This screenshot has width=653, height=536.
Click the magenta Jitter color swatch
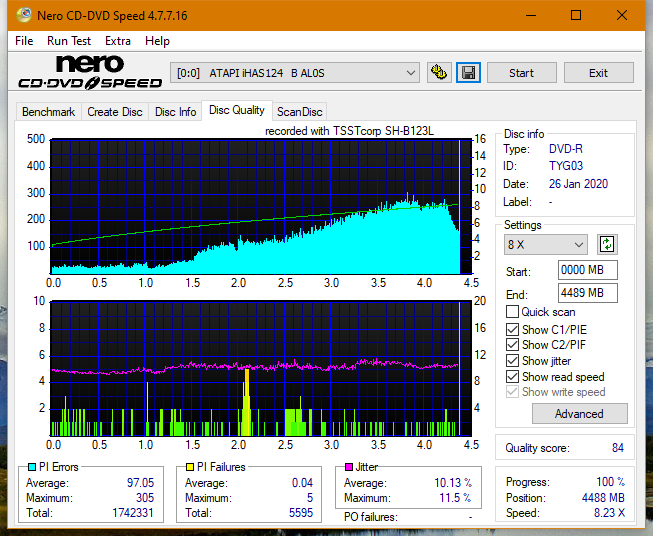click(349, 467)
